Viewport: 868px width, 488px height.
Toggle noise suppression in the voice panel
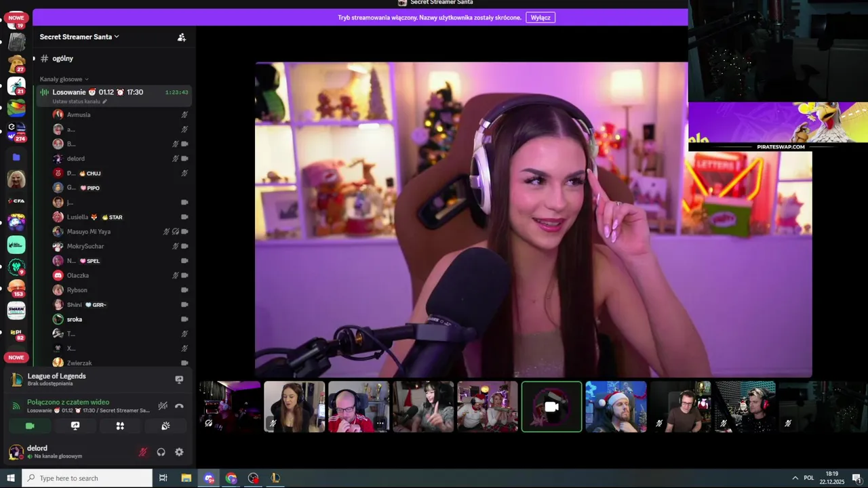click(x=163, y=406)
